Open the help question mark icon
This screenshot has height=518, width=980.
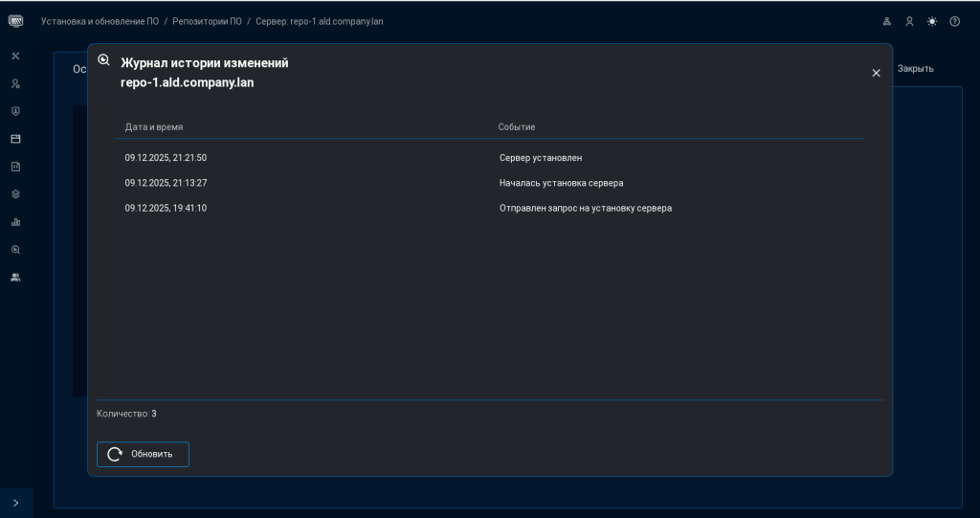(955, 21)
